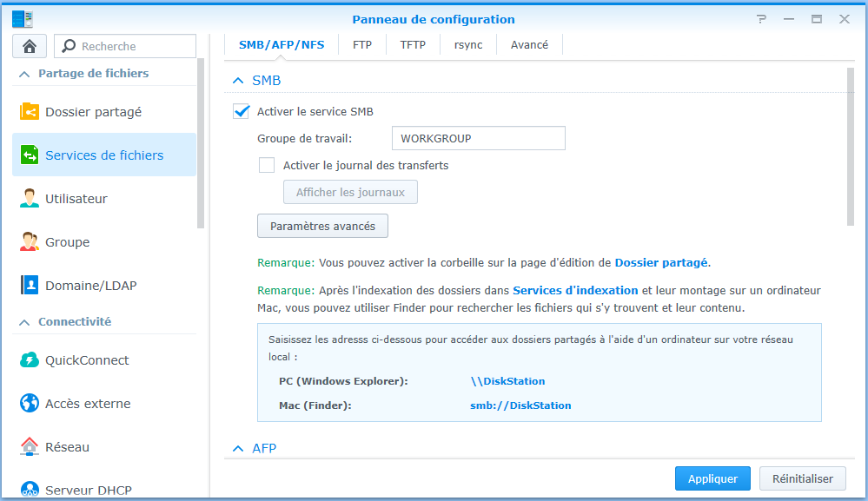Collapse the Partage de fichiers group
Screen dimensions: 868x501
click(23, 74)
